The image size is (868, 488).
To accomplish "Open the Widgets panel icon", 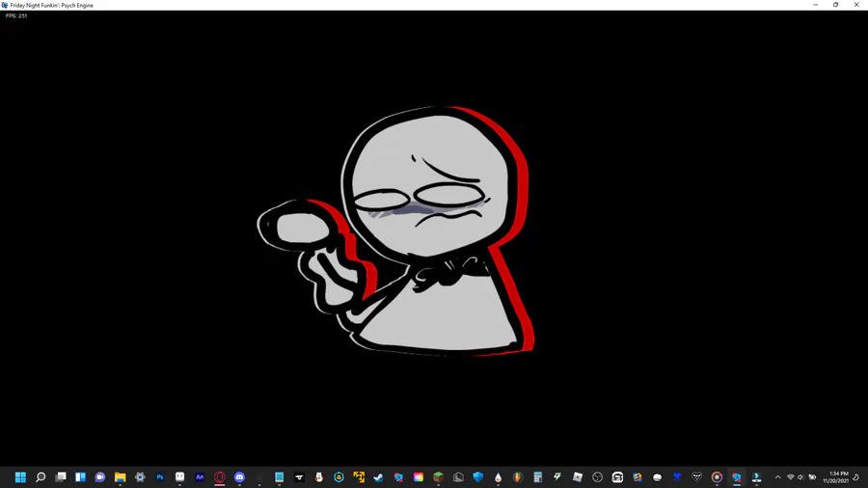I will [80, 477].
